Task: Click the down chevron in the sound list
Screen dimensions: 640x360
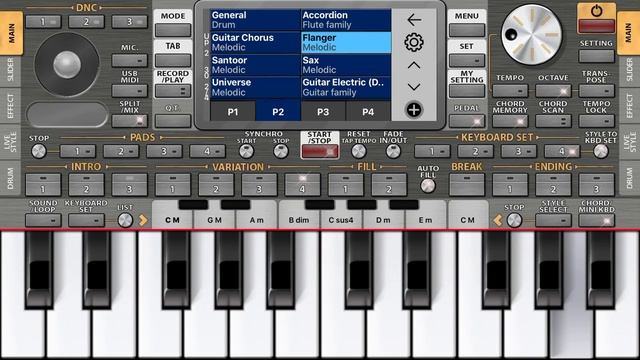Action: (x=414, y=87)
